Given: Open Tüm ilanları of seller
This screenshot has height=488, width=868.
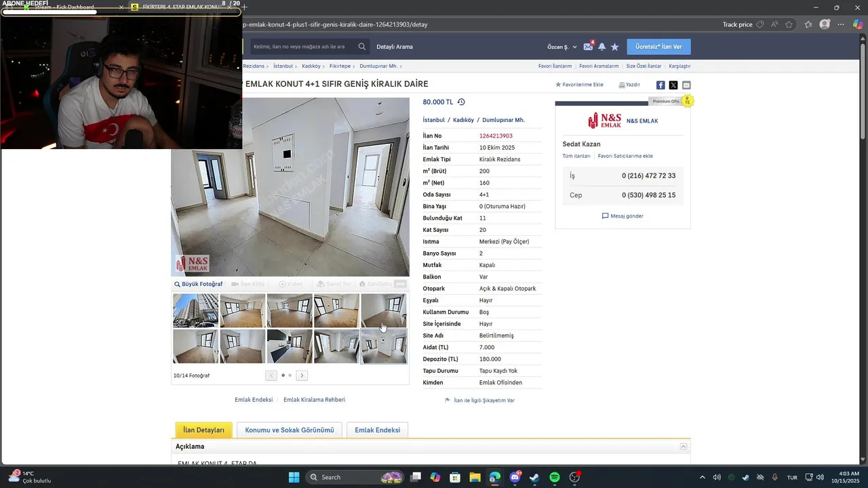Looking at the screenshot, I should point(576,156).
